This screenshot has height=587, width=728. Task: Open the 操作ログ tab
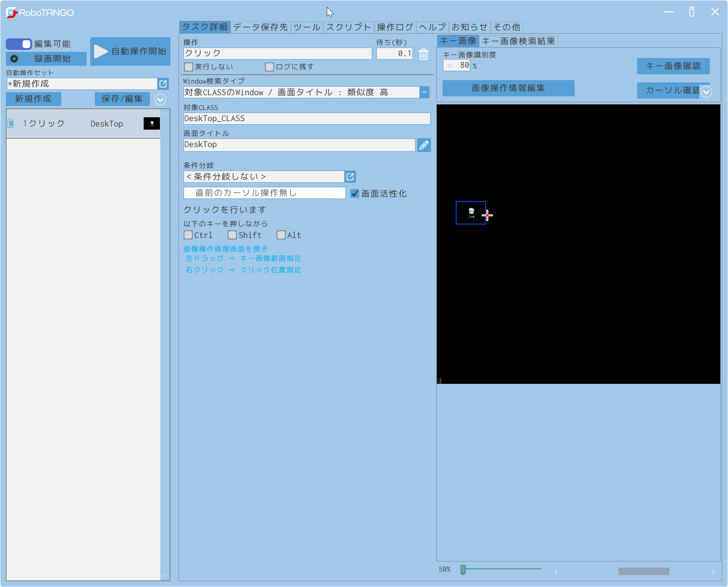click(x=395, y=27)
